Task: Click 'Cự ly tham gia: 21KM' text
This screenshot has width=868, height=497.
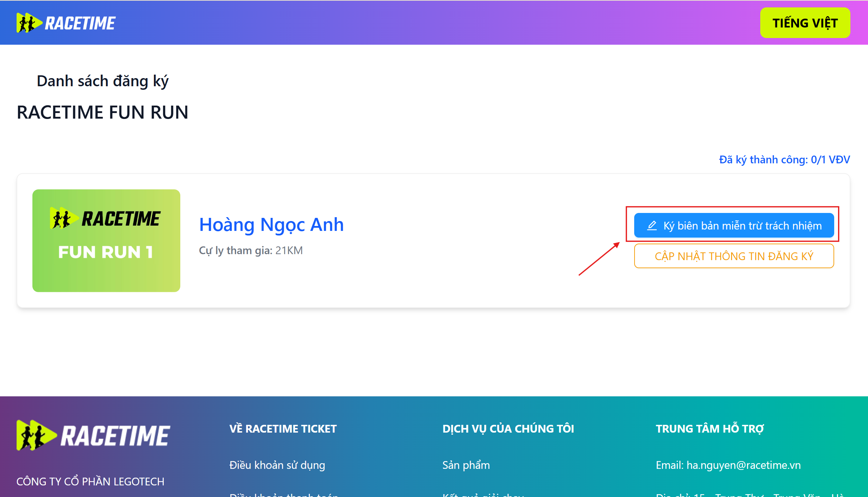Action: [251, 250]
